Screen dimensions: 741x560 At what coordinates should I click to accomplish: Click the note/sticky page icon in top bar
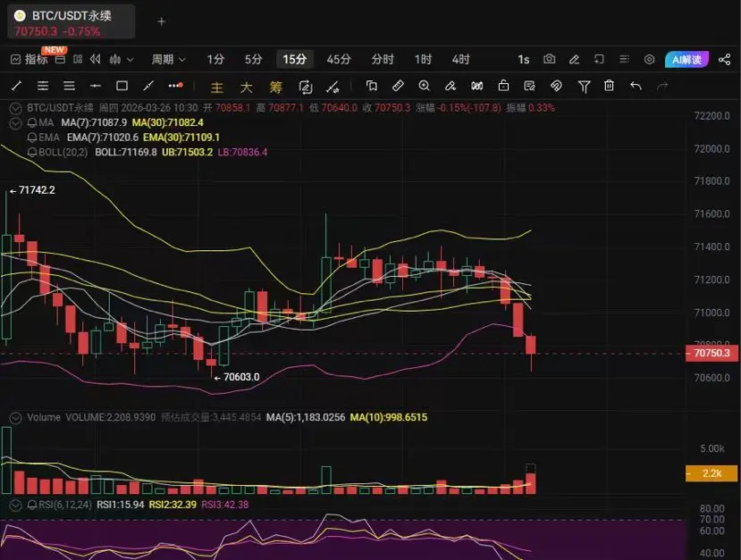pyautogui.click(x=599, y=59)
